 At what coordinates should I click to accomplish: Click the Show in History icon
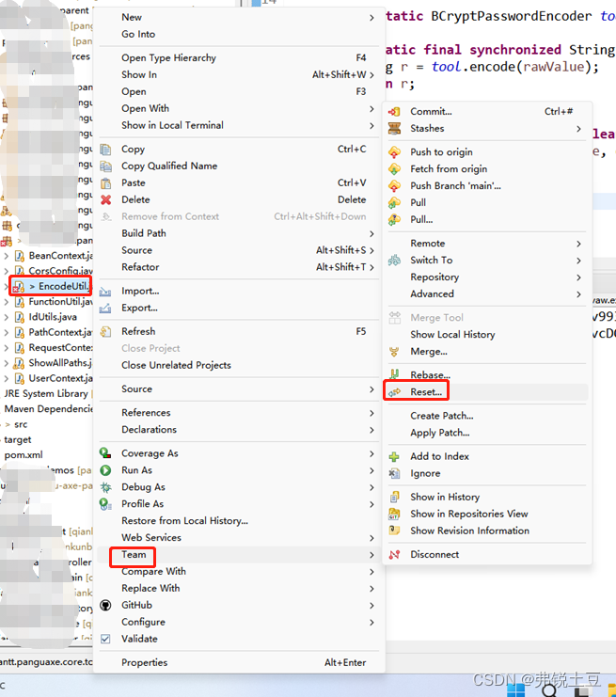tap(394, 497)
